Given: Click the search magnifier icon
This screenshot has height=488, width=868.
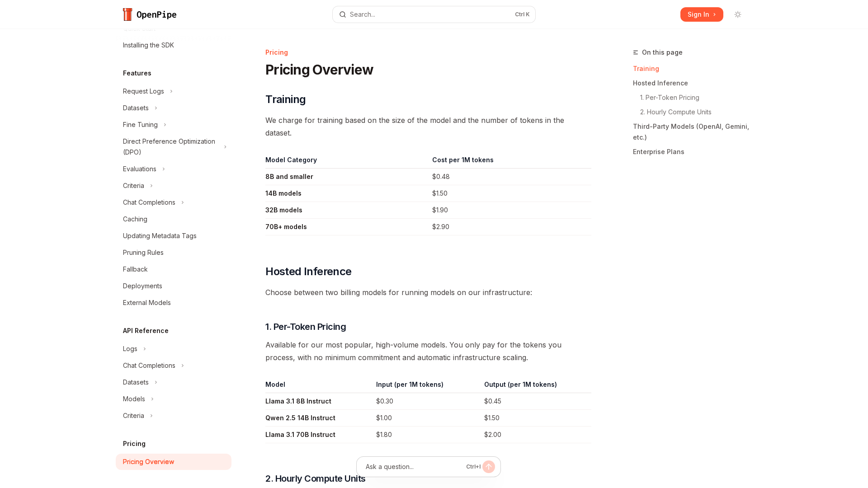Looking at the screenshot, I should click(343, 14).
